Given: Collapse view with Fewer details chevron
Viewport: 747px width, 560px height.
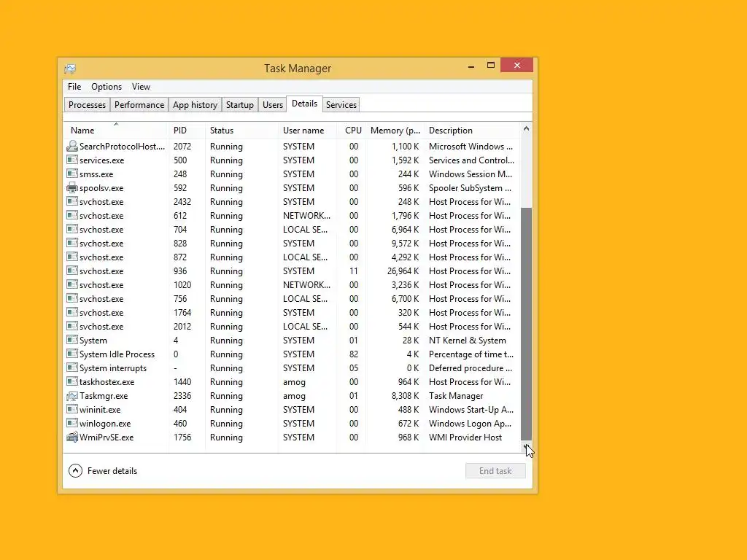Looking at the screenshot, I should (75, 471).
